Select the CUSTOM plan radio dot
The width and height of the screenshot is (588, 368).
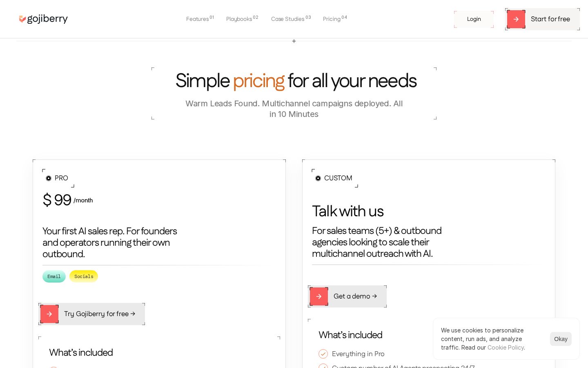318,178
